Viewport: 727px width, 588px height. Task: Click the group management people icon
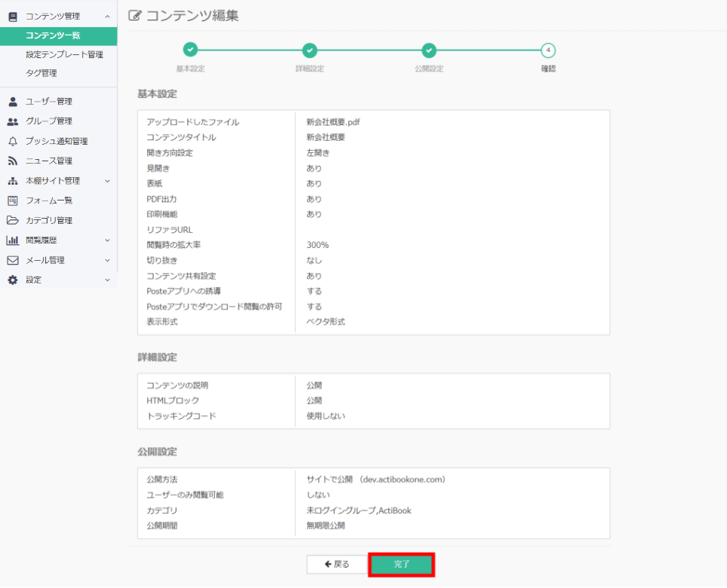pyautogui.click(x=13, y=121)
